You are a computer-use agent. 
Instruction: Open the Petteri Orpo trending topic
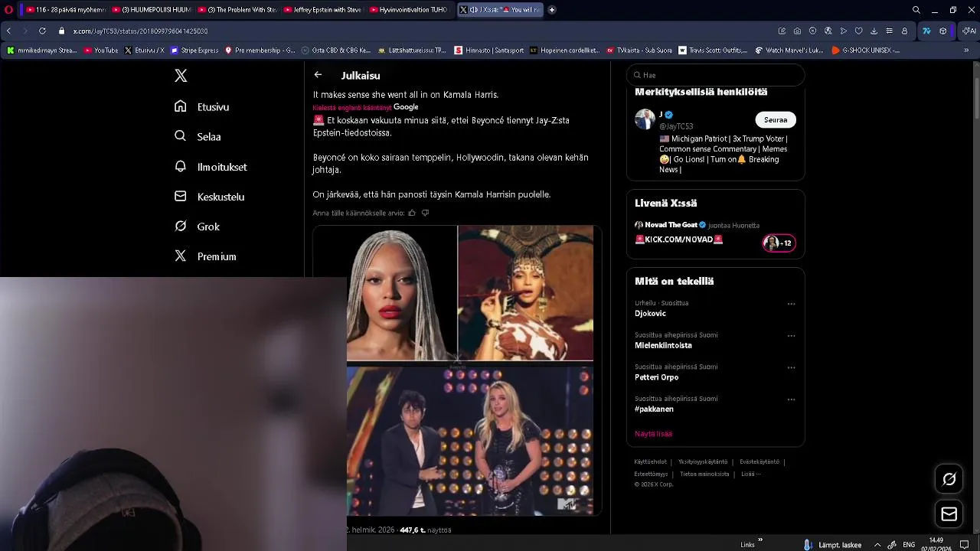tap(656, 377)
